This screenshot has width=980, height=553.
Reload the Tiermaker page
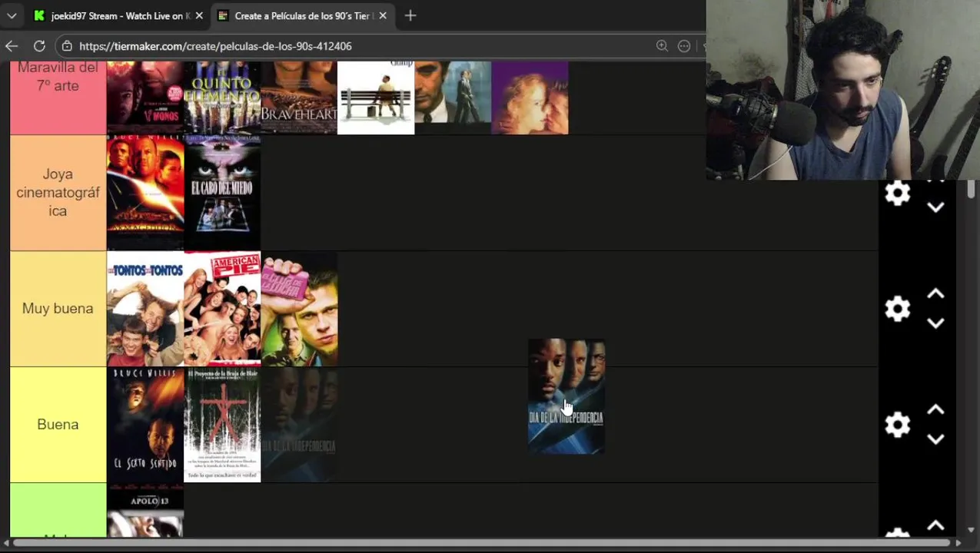pos(39,46)
